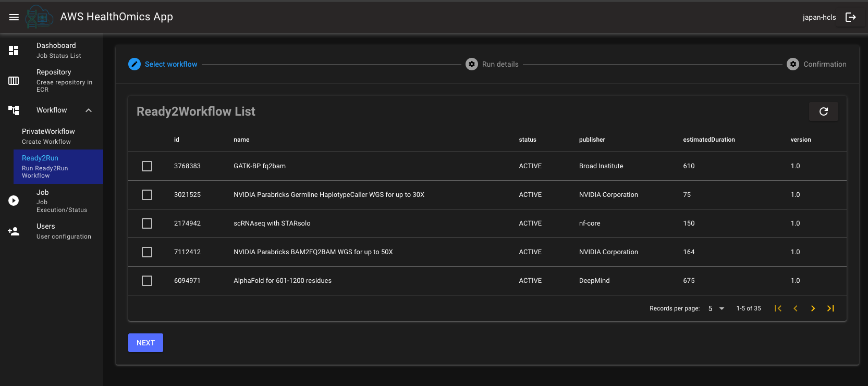The height and width of the screenshot is (386, 868).
Task: Go to the first page of records
Action: pos(778,308)
